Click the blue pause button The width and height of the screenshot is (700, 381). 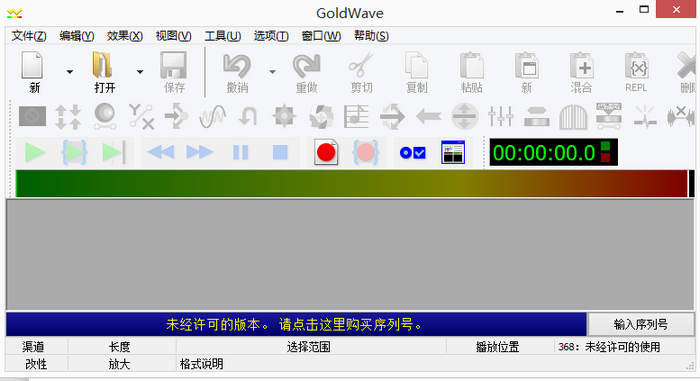click(x=241, y=153)
